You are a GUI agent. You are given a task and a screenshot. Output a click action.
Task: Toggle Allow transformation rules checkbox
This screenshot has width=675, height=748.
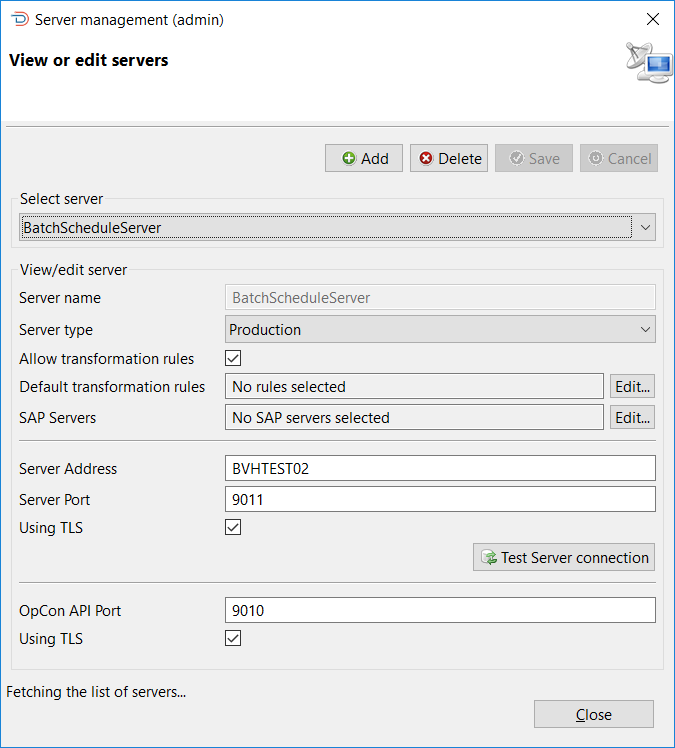point(233,358)
